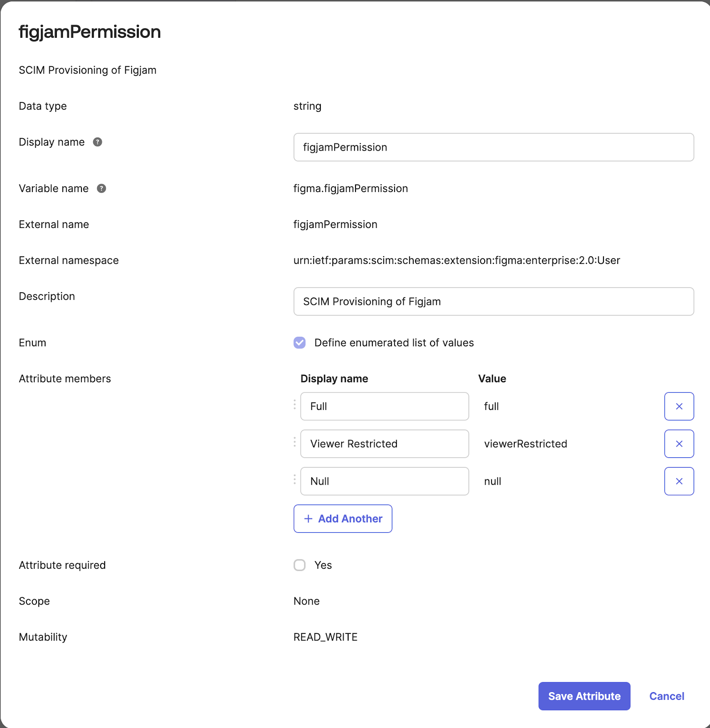This screenshot has width=710, height=728.
Task: Select the Full display name text box
Action: tap(385, 406)
